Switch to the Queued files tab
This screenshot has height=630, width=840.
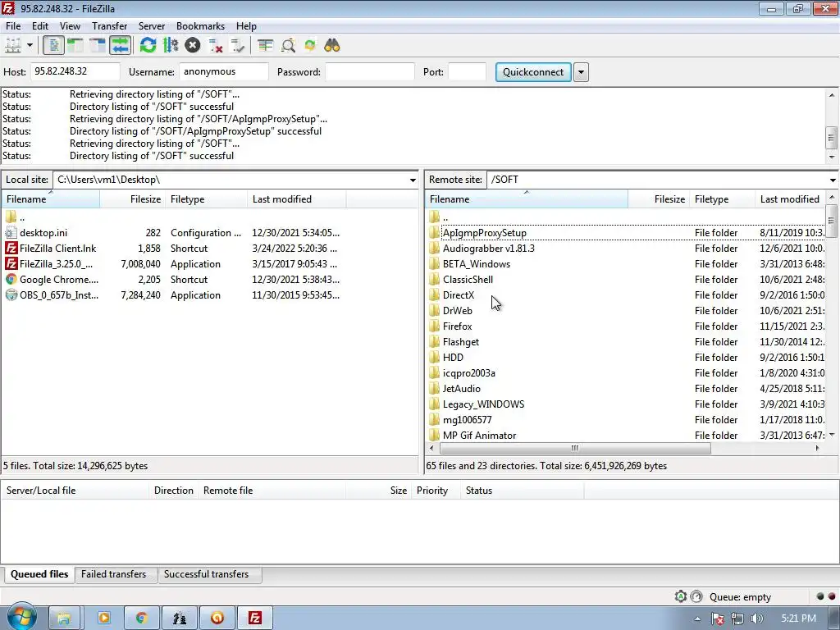tap(39, 574)
